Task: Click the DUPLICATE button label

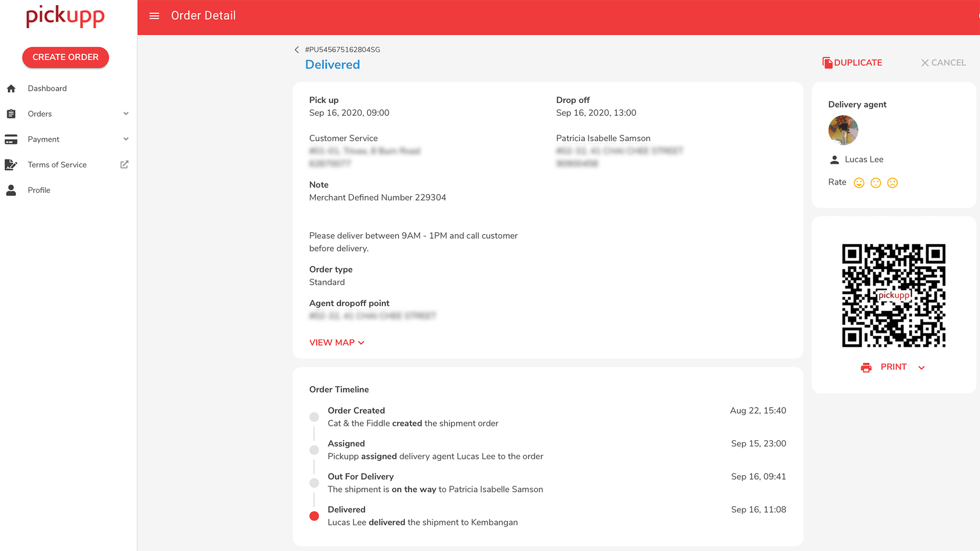Action: pyautogui.click(x=858, y=63)
